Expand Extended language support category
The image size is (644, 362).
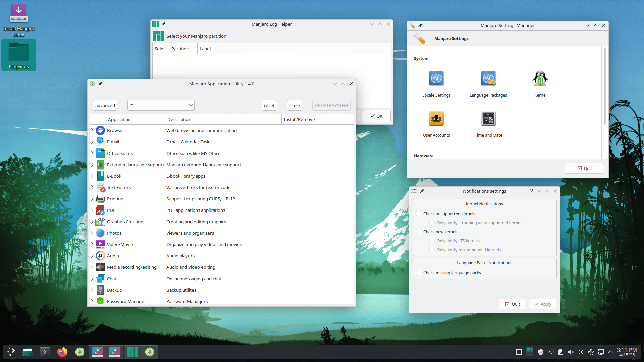92,165
